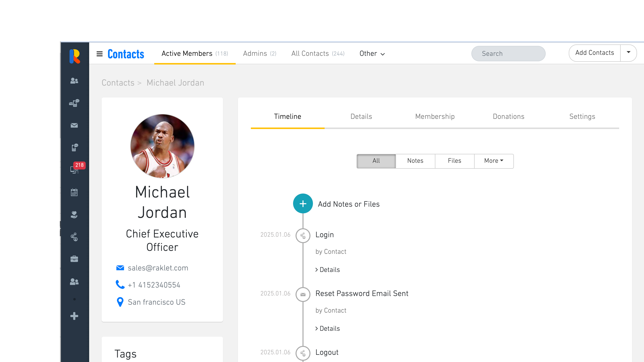Image resolution: width=644 pixels, height=362 pixels.
Task: Click the plus icon at sidebar bottom
Action: [x=74, y=316]
